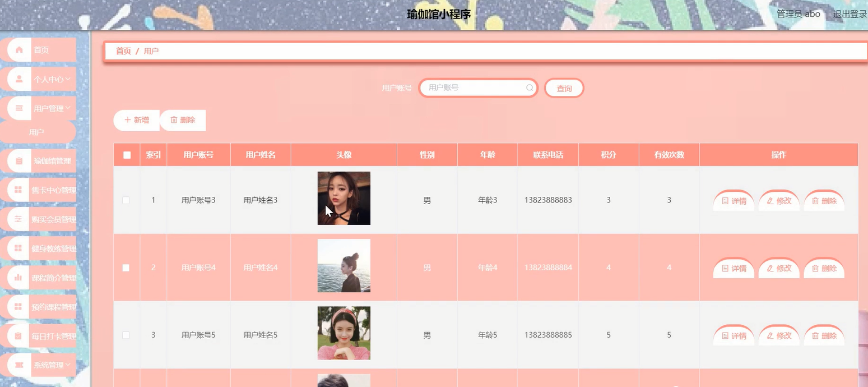Image resolution: width=868 pixels, height=387 pixels.
Task: Click the 删除 button above the table
Action: (x=183, y=120)
